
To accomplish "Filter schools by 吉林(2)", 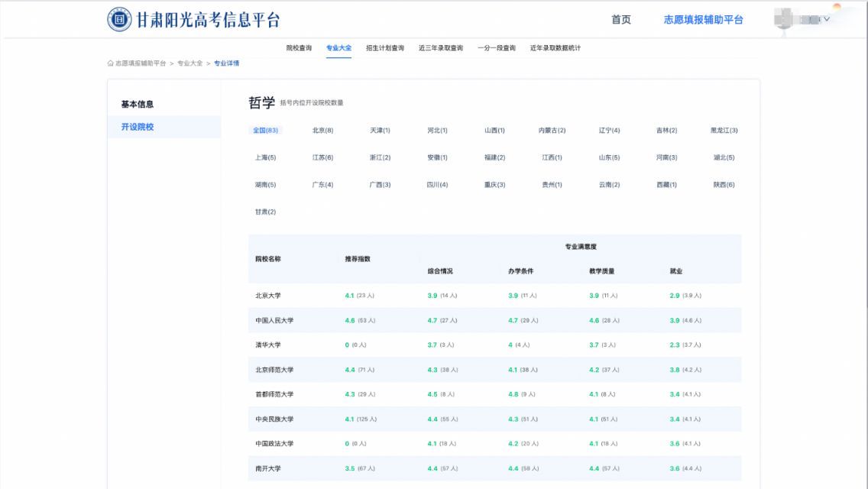I will click(666, 130).
